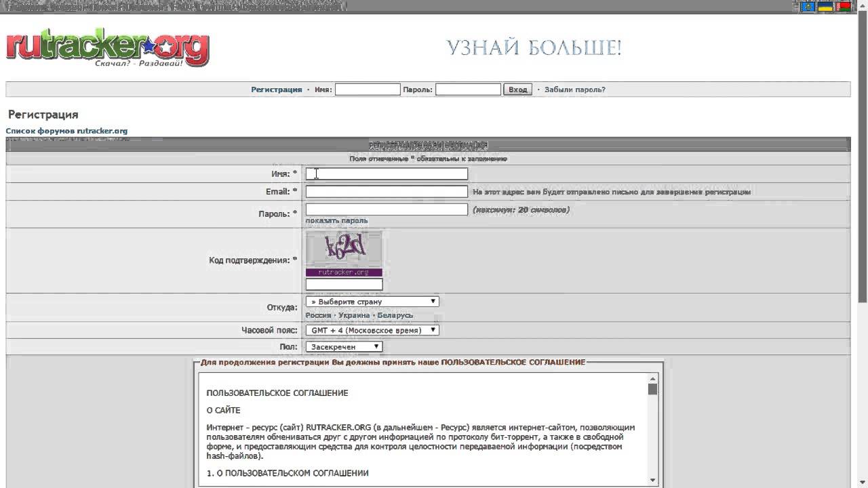868x488 pixels.
Task: Select Россия quick country link
Action: (318, 315)
